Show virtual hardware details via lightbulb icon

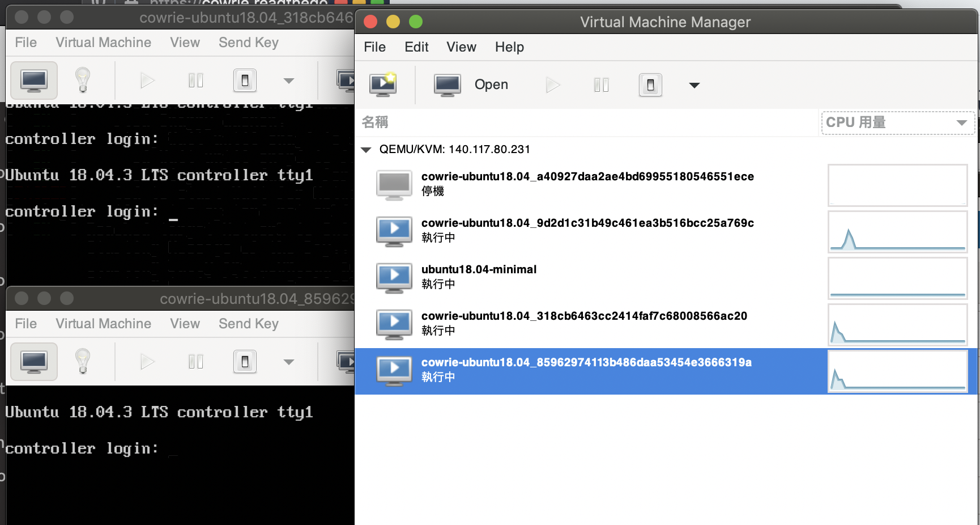(x=82, y=80)
